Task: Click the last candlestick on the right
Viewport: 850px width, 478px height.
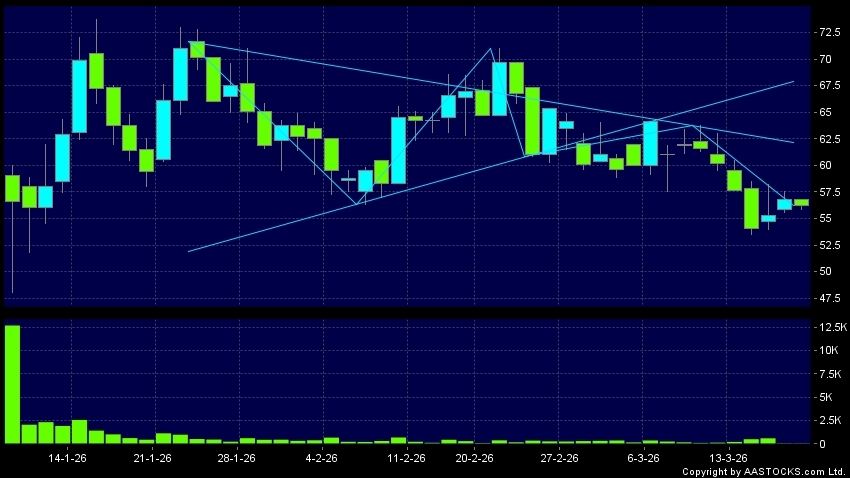Action: pyautogui.click(x=801, y=202)
